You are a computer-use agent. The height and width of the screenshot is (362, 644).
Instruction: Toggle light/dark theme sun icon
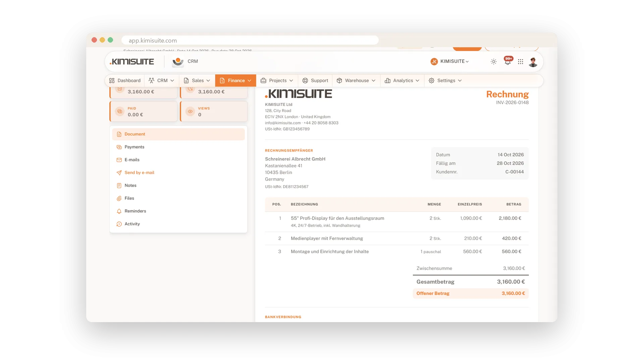[493, 62]
